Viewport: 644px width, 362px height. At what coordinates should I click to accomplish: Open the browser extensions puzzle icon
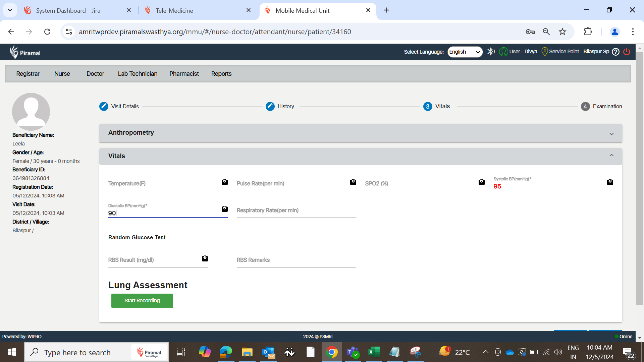click(x=588, y=32)
